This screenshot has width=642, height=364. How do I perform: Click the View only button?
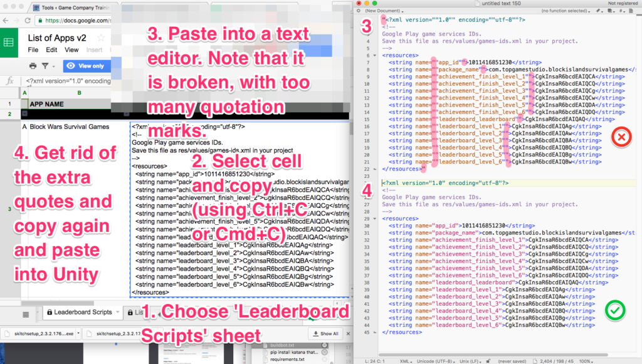pyautogui.click(x=87, y=66)
